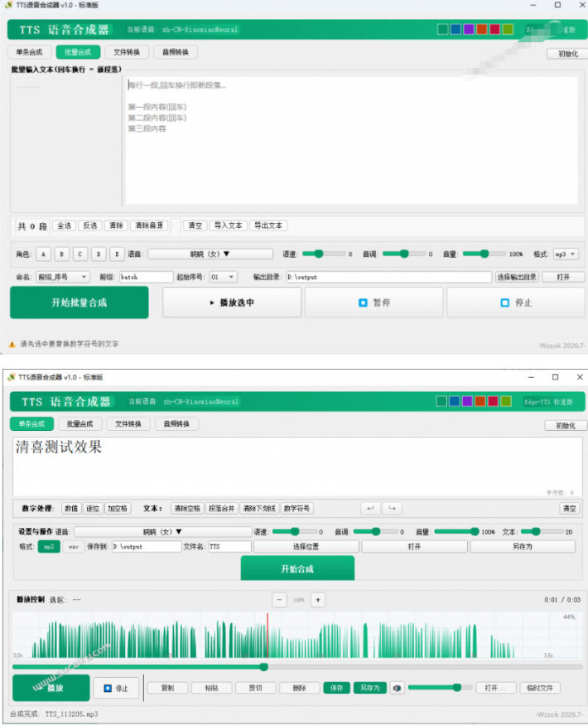This screenshot has height=726, width=588.
Task: Click the batch Stop button in upper window
Action: click(515, 302)
